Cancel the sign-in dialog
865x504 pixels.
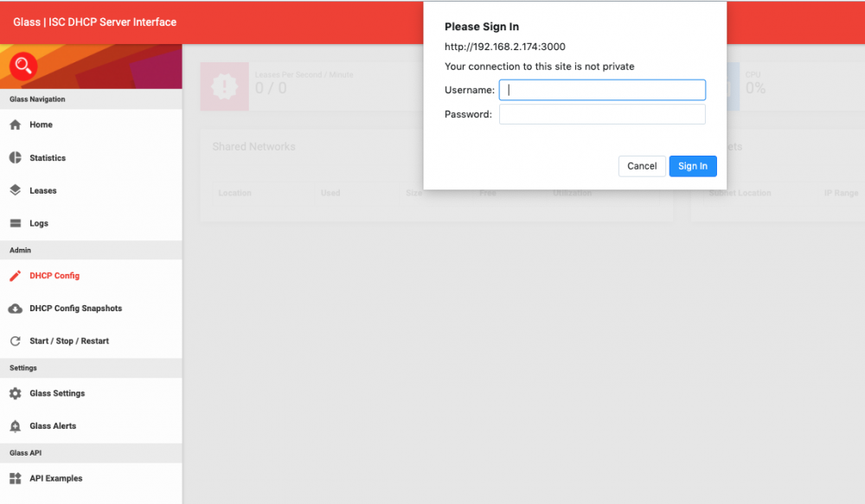[x=642, y=166]
